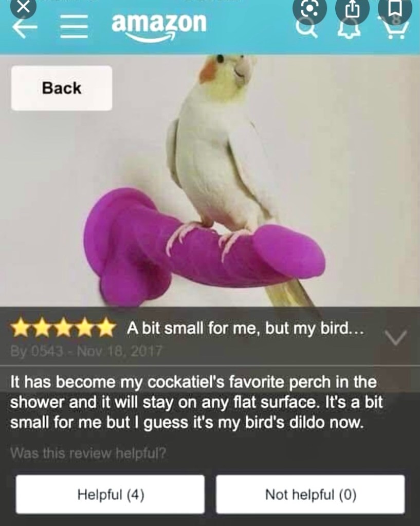Tap the 'Was this review helpful?' prompt

88,453
